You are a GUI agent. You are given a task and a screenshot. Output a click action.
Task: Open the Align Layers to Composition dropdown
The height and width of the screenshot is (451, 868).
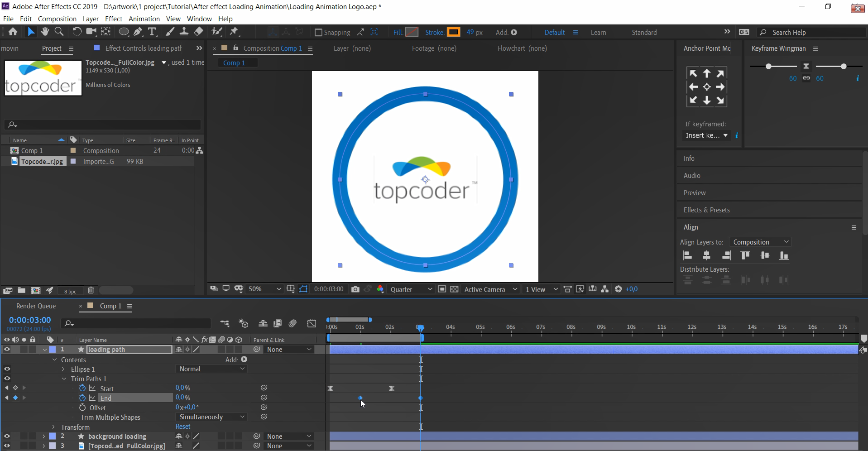[x=760, y=242]
